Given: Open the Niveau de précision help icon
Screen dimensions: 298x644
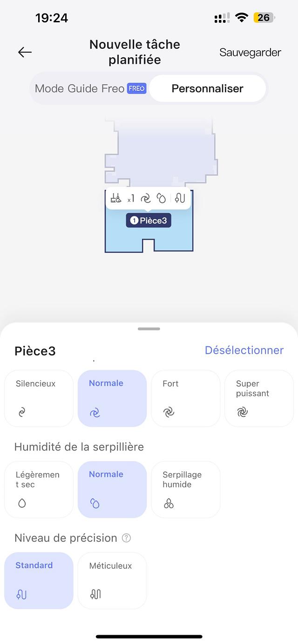Looking at the screenshot, I should 126,538.
